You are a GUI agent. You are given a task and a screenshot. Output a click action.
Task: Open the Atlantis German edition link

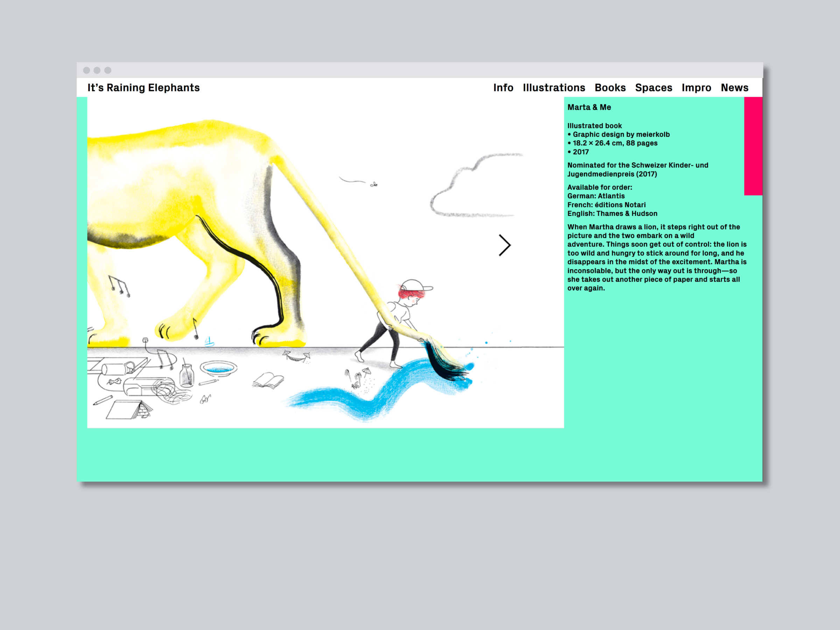pos(611,196)
